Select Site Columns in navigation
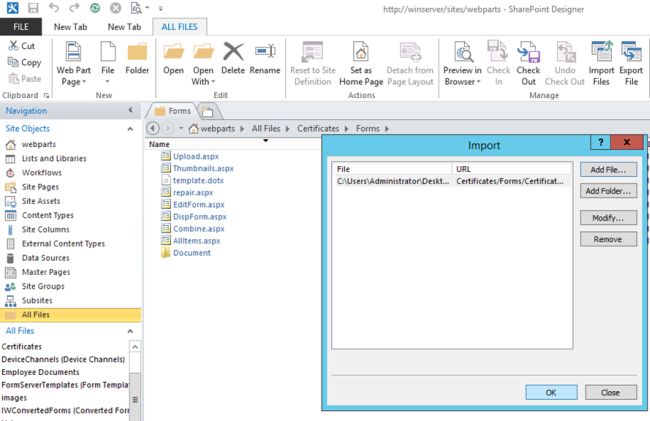650x421 pixels. click(45, 229)
